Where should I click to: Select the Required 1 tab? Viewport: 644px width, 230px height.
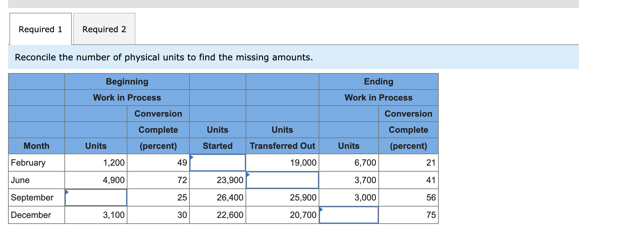(x=40, y=30)
